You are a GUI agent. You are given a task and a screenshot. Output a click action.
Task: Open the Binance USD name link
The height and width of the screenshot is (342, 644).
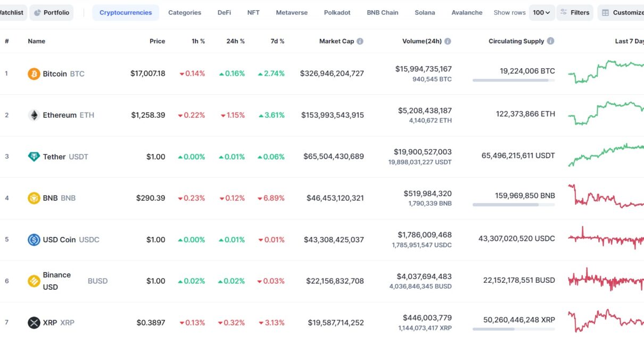pos(56,281)
